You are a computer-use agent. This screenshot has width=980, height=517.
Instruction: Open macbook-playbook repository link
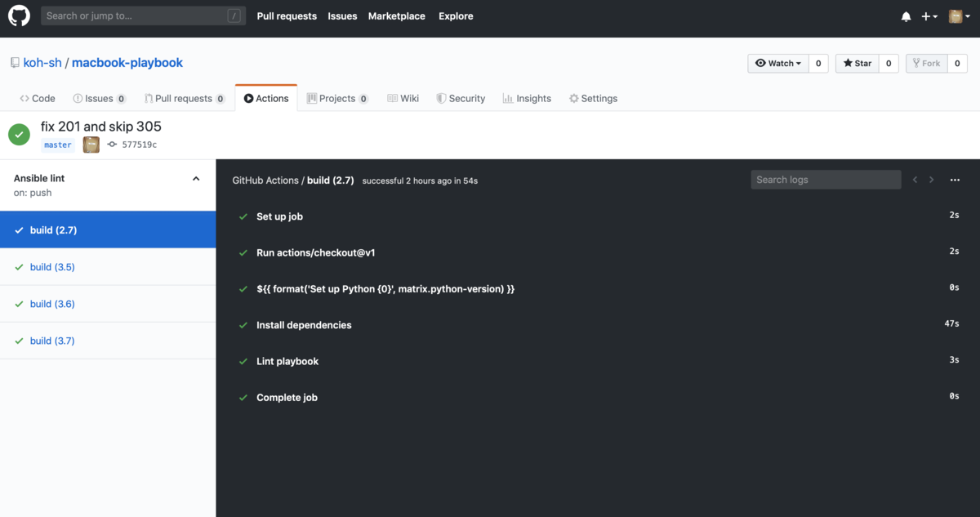[x=127, y=63]
